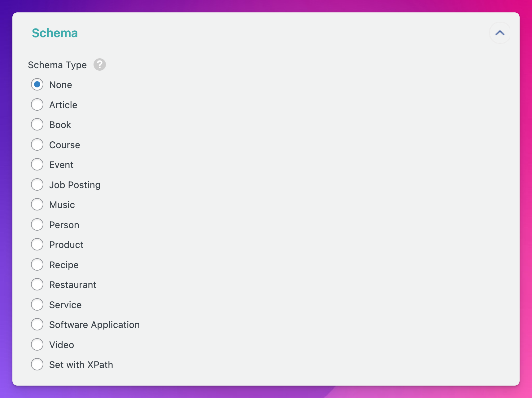Select Restaurant as the schema type
Screen dimensions: 532x398
pos(37,284)
